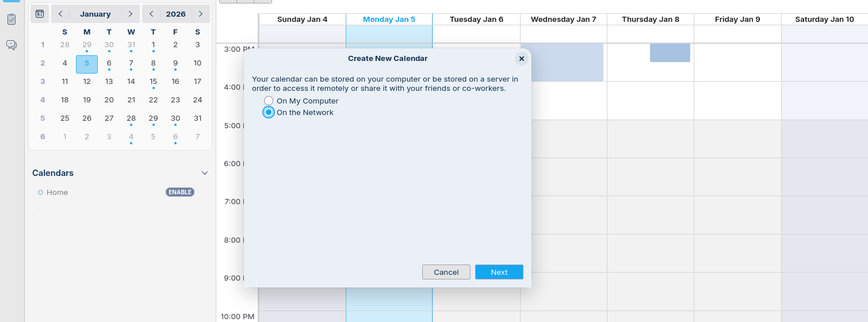Select the On My Computer option
868x322 pixels.
pyautogui.click(x=269, y=101)
